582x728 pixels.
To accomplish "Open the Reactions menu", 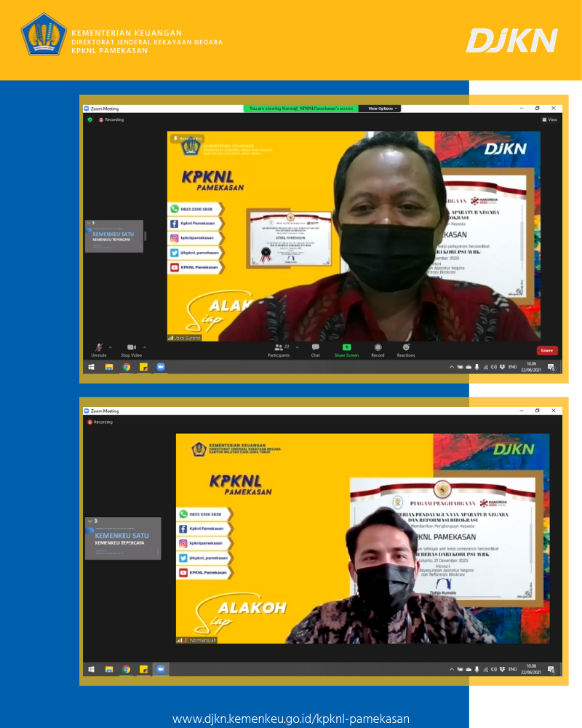I will 406,349.
